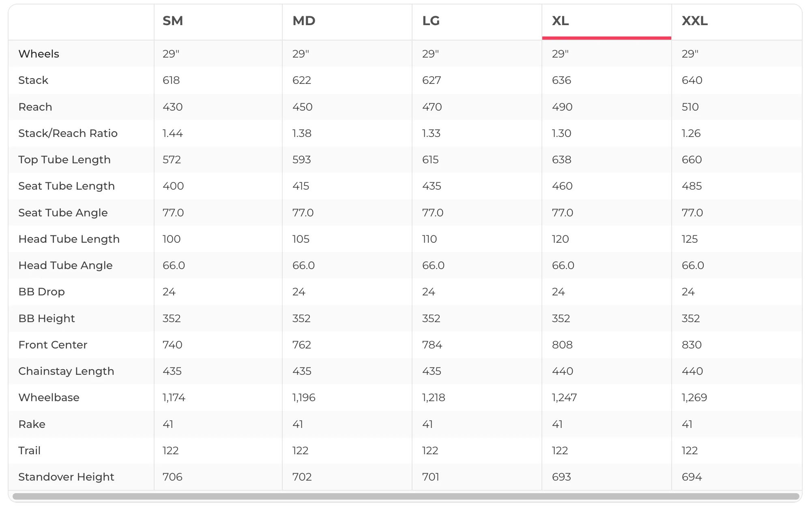Click the XXL standover height value 694
Image resolution: width=812 pixels, height=513 pixels.
click(692, 477)
